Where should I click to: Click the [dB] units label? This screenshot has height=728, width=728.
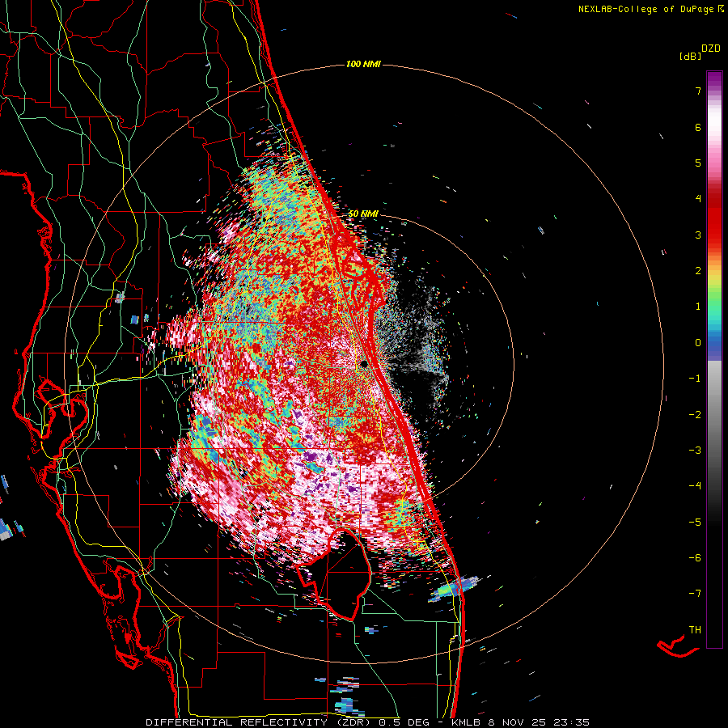tap(690, 56)
